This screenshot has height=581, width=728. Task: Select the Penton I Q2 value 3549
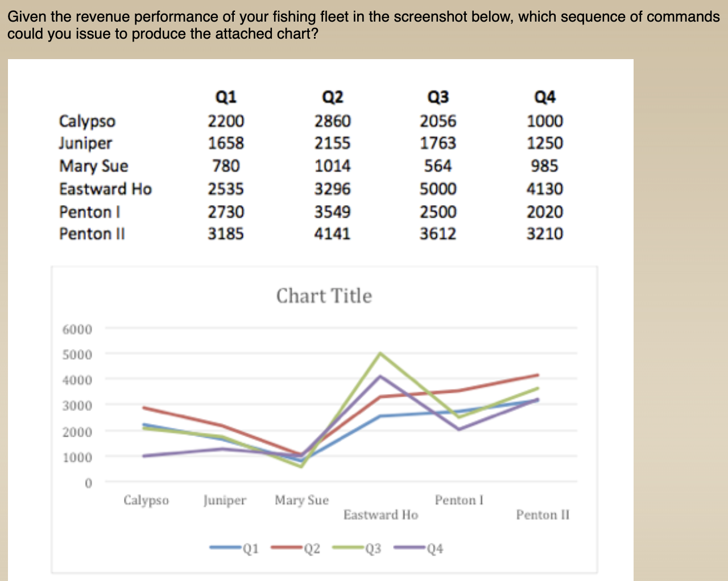[x=333, y=212]
